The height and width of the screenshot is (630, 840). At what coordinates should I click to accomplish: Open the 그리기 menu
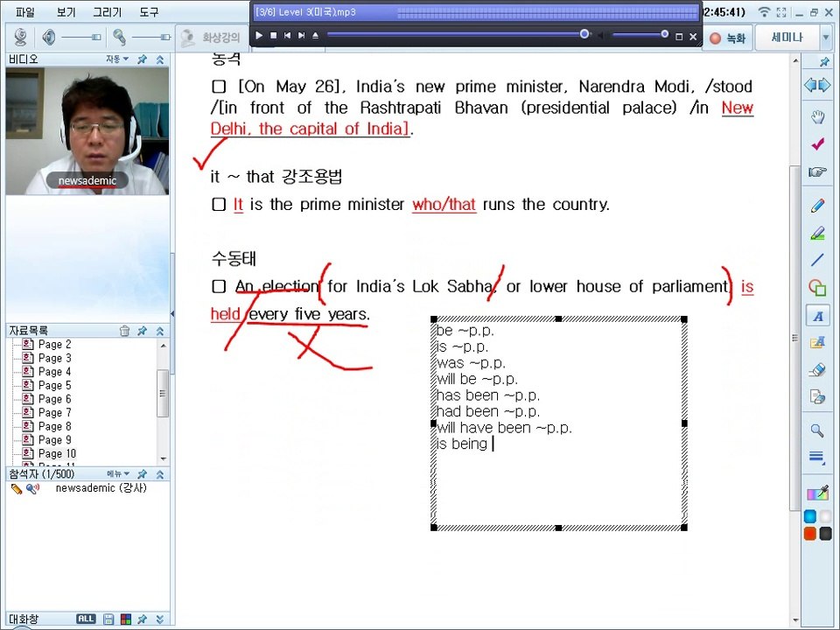click(107, 11)
